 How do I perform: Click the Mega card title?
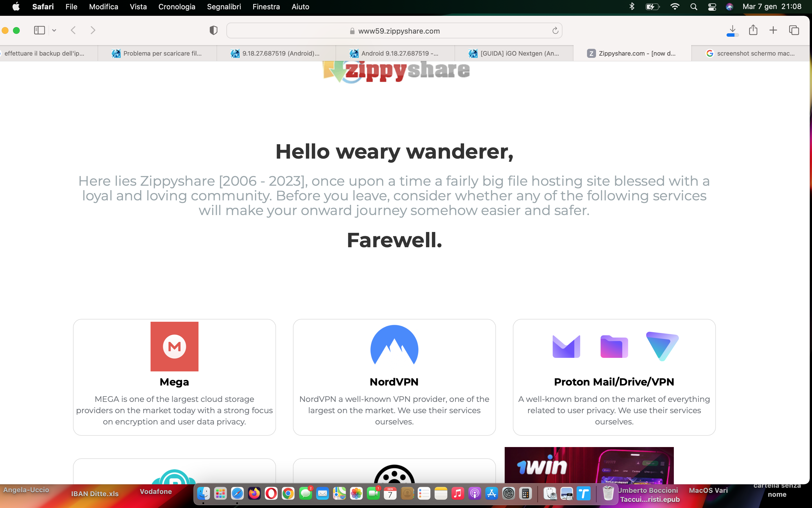pyautogui.click(x=174, y=382)
